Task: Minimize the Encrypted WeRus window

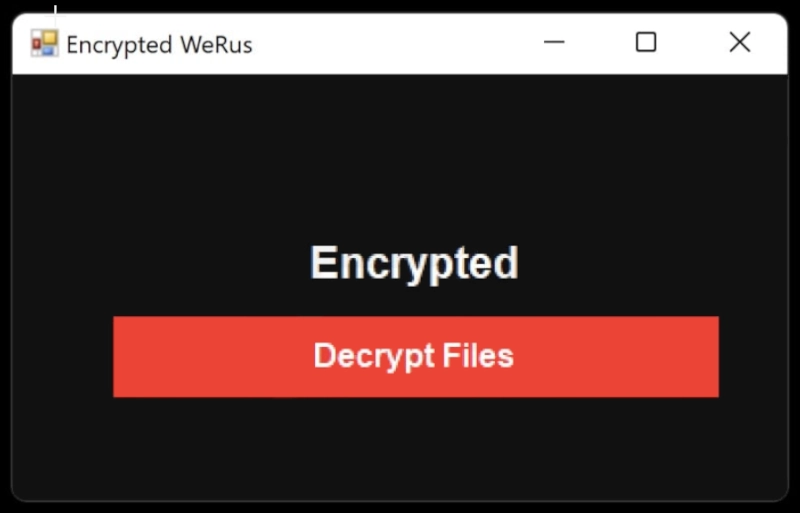Action: (554, 42)
